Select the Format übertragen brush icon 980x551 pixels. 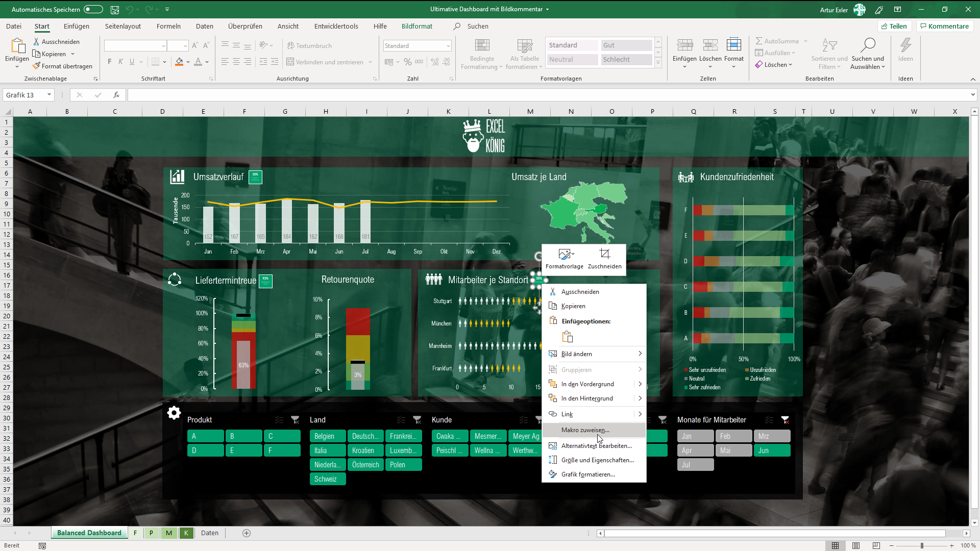(x=37, y=66)
